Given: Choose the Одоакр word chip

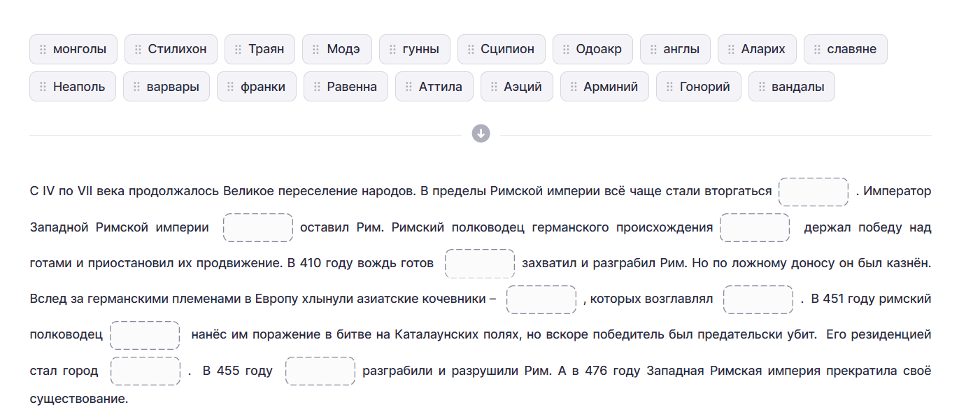Looking at the screenshot, I should (592, 50).
